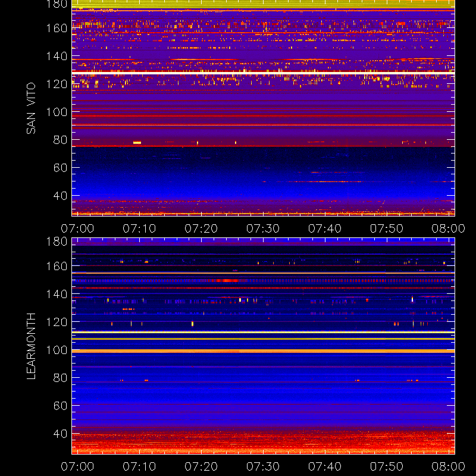Pick the 80 label on Learmonth axis
Image resolution: width=476 pixels, height=476 pixels.
coord(60,378)
